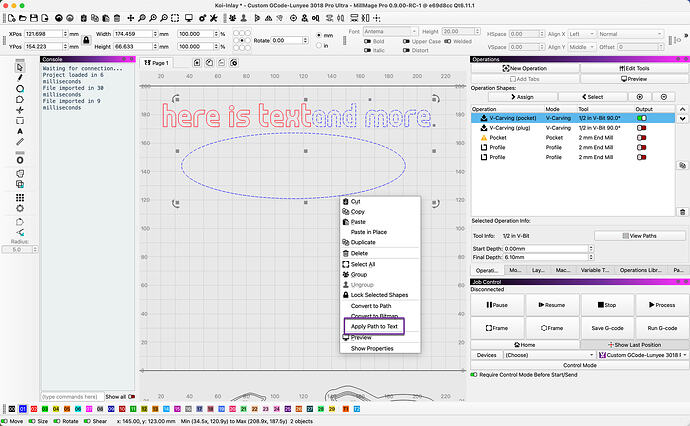Toggle output for V-Carving (plug) operation
The height and width of the screenshot is (426, 690).
pyautogui.click(x=642, y=128)
